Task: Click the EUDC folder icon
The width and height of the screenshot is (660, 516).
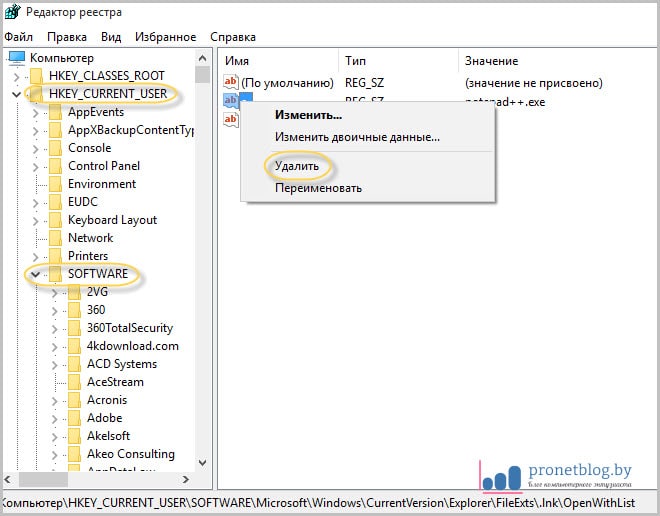Action: coord(55,202)
